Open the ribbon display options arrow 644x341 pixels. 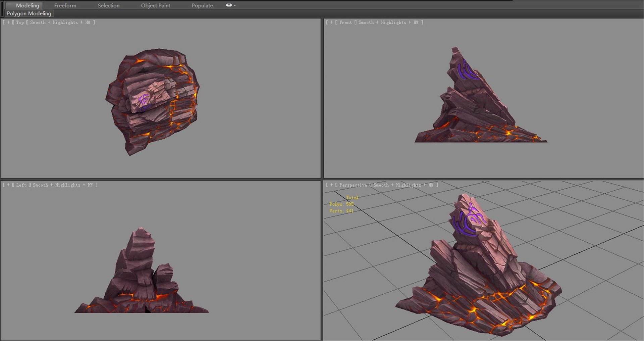coord(235,5)
